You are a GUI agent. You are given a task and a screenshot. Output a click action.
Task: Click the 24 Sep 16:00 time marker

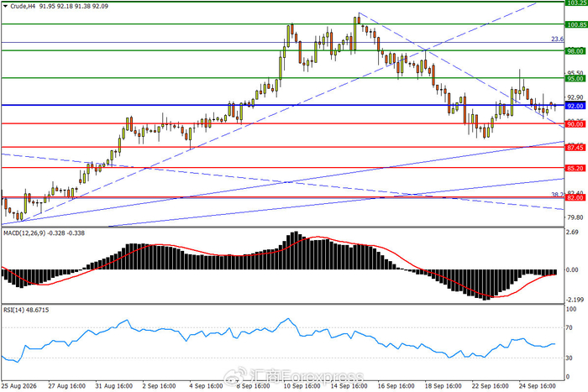point(537,386)
